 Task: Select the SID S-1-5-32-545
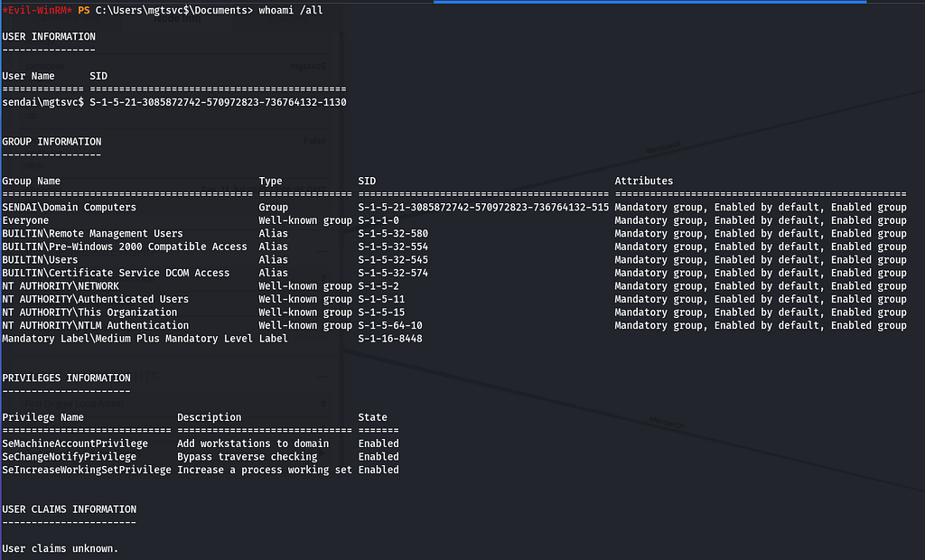tap(393, 259)
